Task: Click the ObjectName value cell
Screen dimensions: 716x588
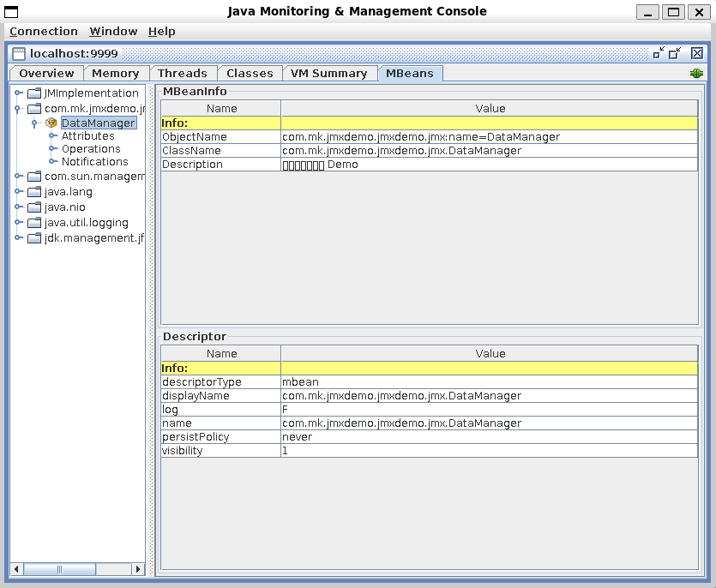Action: (x=489, y=137)
